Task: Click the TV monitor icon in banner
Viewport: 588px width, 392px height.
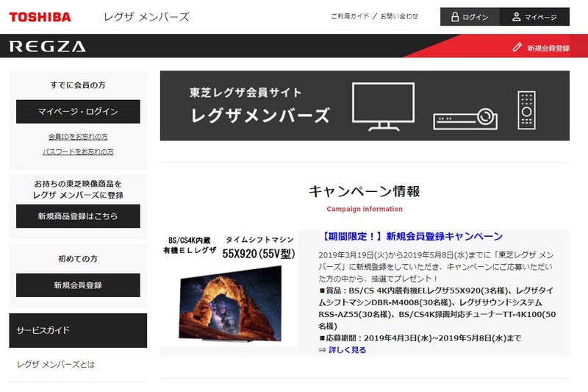Action: 383,107
